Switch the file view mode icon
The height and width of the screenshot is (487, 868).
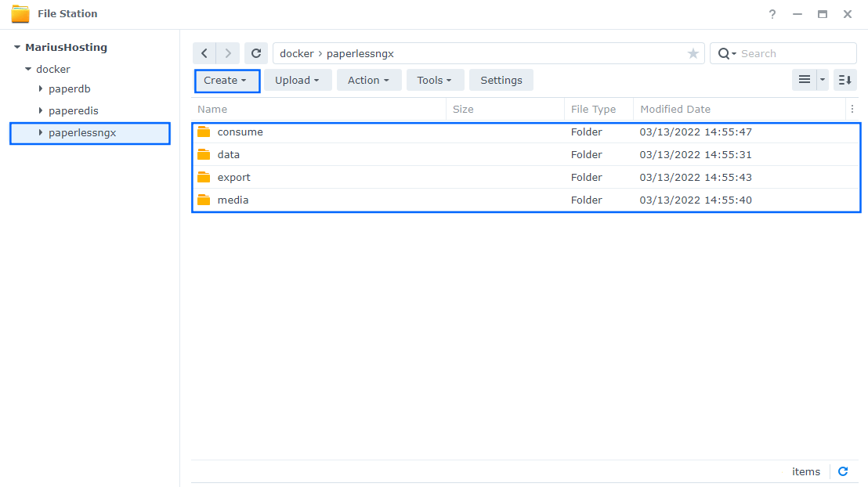click(x=805, y=79)
